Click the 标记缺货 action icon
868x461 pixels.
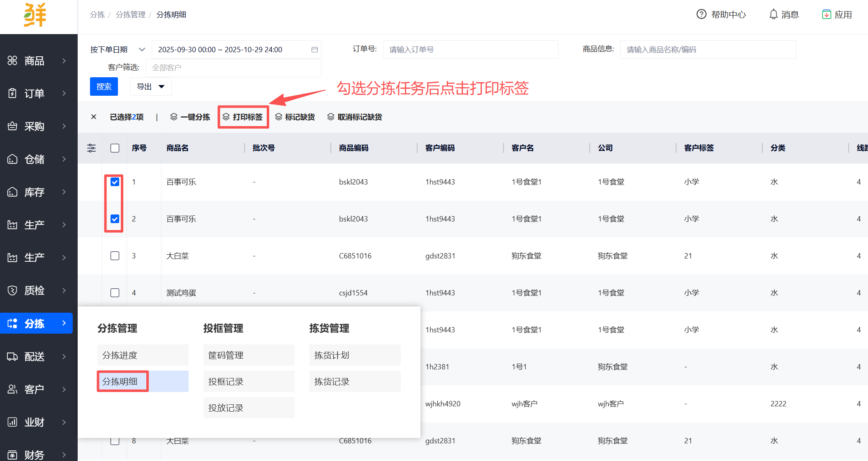click(x=279, y=117)
